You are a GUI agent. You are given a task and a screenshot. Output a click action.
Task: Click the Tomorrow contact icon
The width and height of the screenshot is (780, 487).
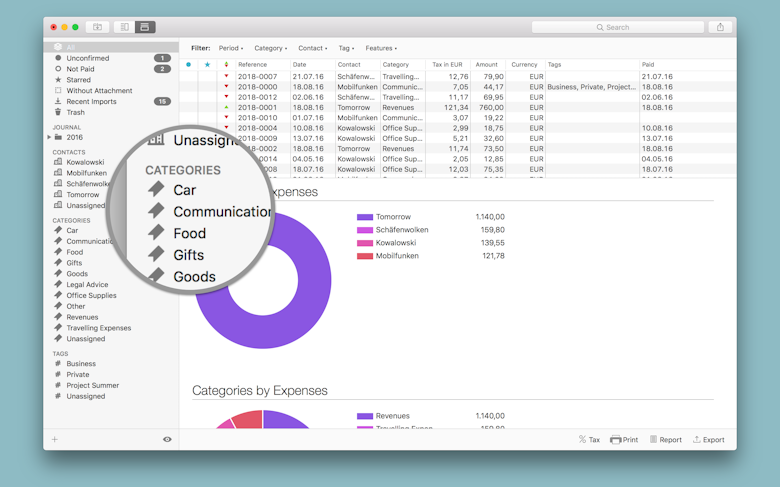58,195
